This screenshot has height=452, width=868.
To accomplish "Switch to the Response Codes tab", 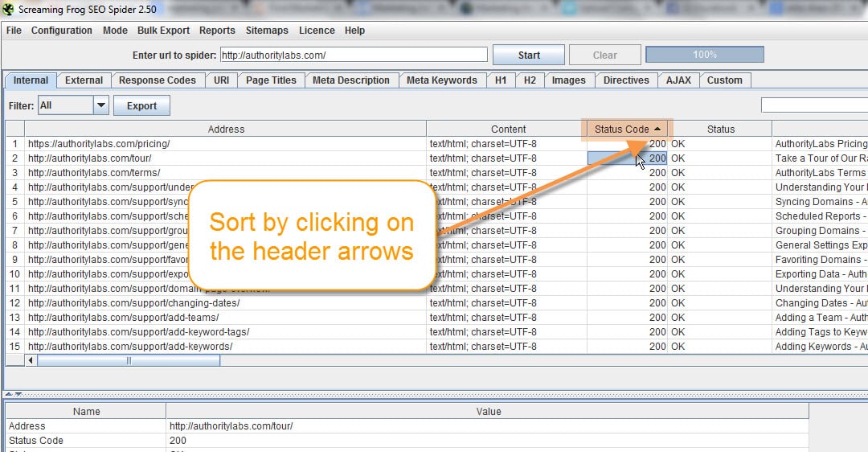I will point(158,80).
